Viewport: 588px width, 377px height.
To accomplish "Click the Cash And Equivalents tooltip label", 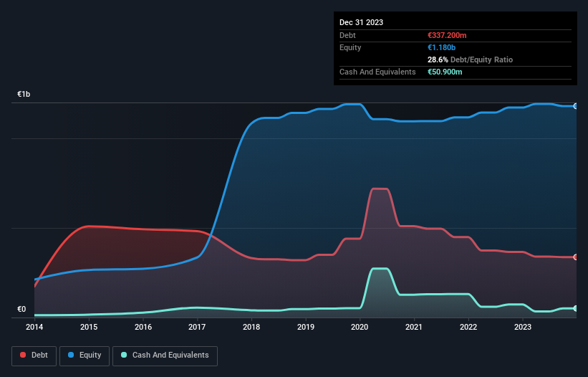I will click(x=377, y=72).
